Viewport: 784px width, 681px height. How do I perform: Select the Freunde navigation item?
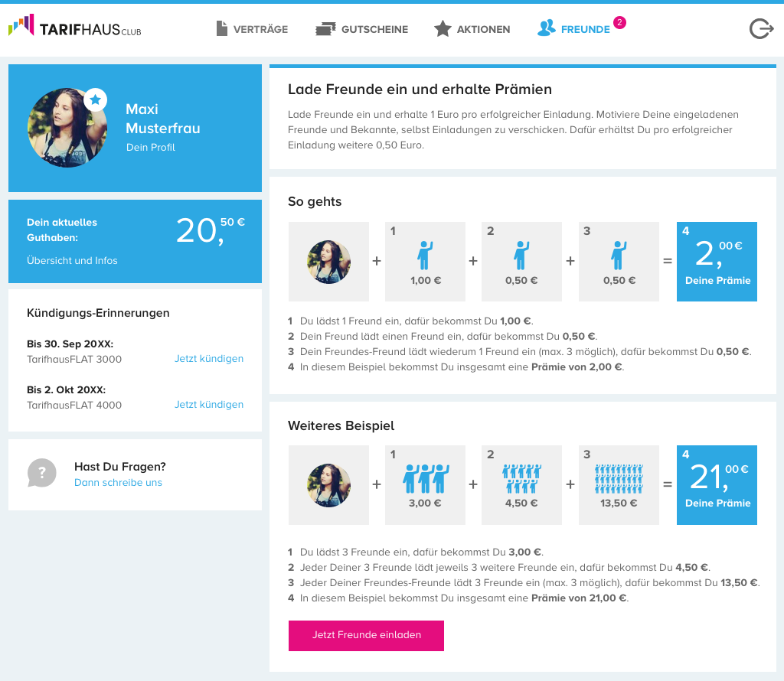click(x=585, y=29)
